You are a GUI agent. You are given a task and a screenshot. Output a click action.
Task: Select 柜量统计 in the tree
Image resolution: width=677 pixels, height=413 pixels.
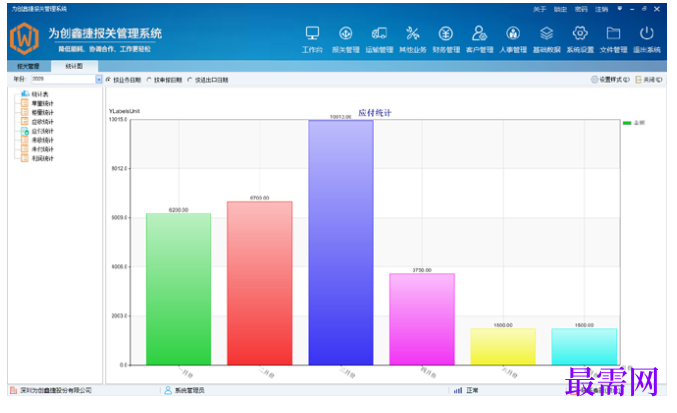click(x=42, y=112)
